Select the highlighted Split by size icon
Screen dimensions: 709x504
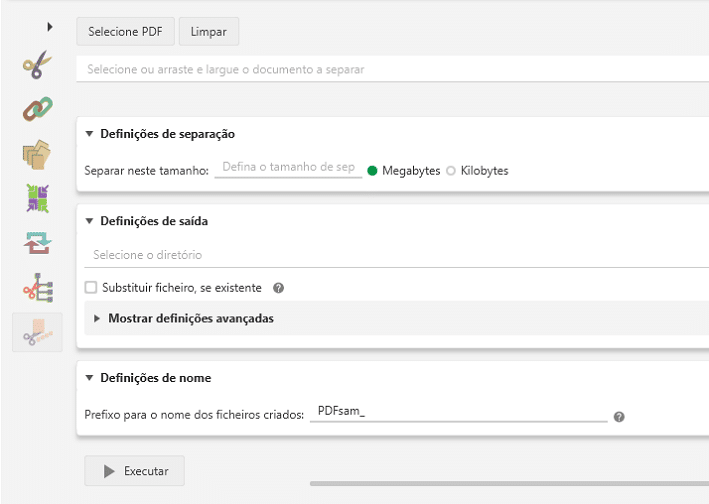(36, 332)
